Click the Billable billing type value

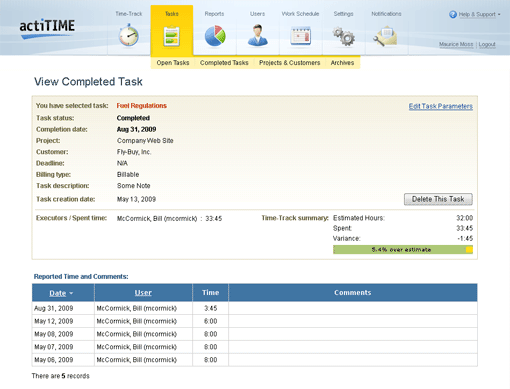tap(128, 175)
